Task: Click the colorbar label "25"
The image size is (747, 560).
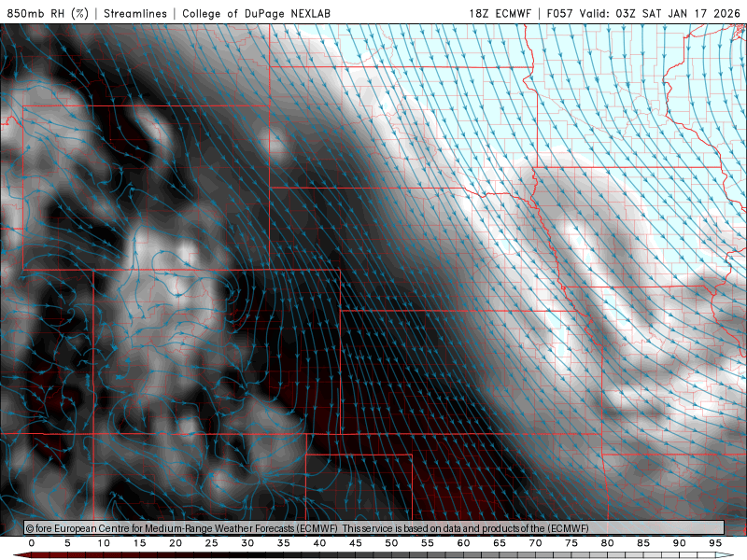Action: [x=212, y=543]
